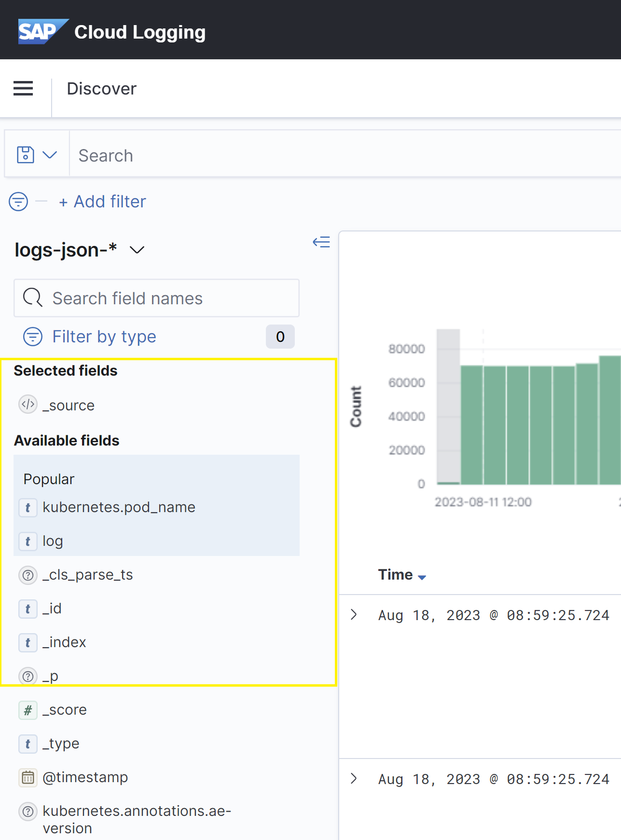Click the Cloud Logging title

pos(140,32)
